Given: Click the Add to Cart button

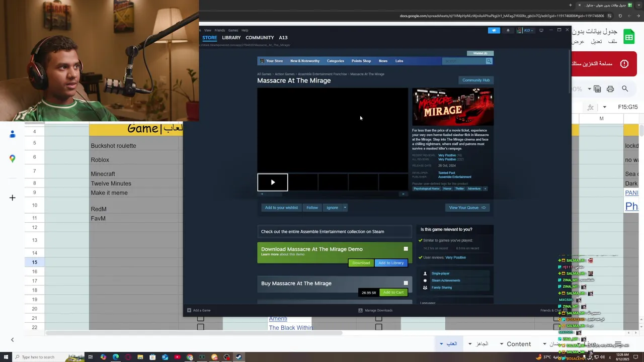Looking at the screenshot, I should [x=393, y=293].
